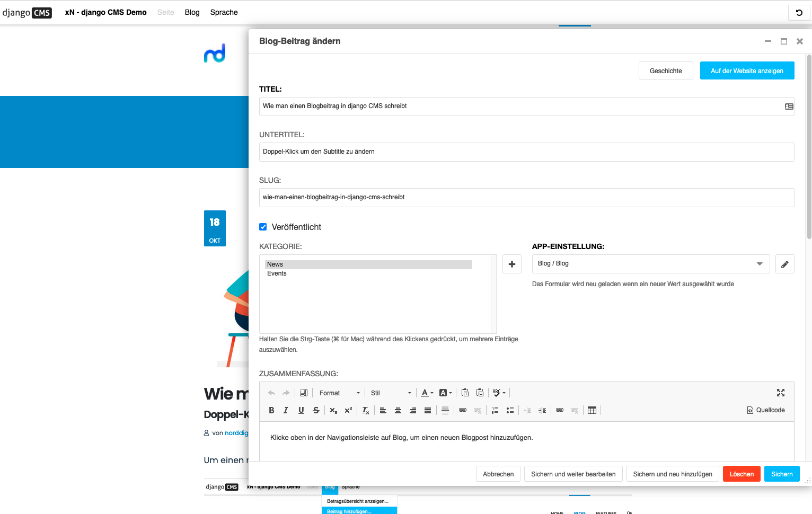Insert a numbered list
The height and width of the screenshot is (514, 812).
tap(495, 410)
